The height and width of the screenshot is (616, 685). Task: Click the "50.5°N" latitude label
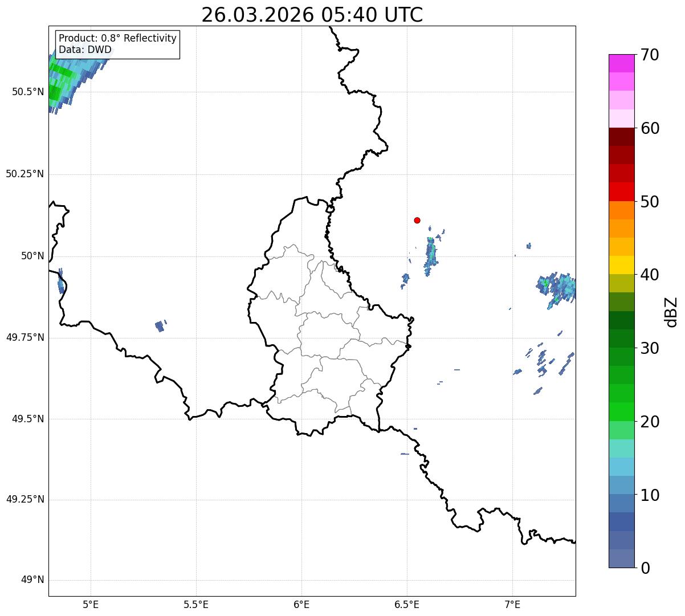(28, 92)
